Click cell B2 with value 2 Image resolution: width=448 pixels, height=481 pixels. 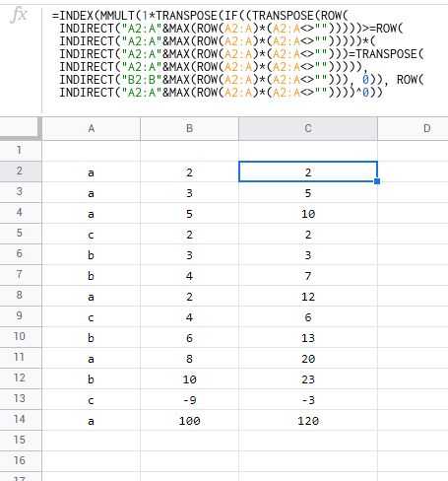click(189, 172)
